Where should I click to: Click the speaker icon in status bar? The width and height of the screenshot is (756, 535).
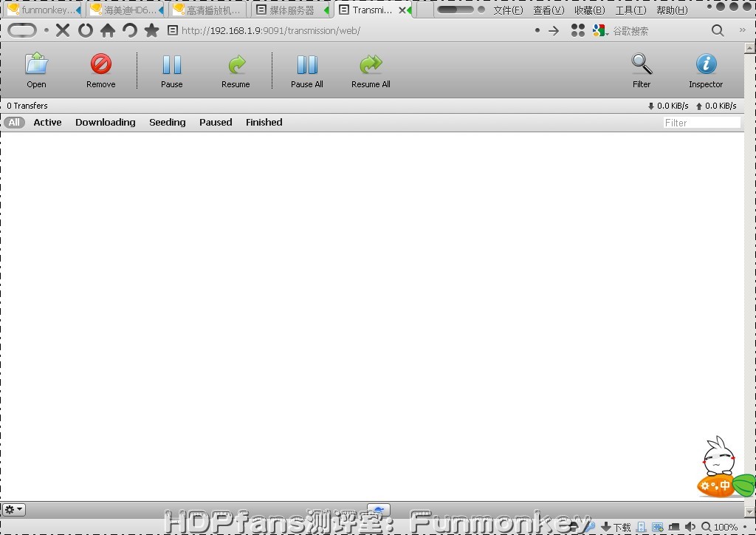pos(690,528)
